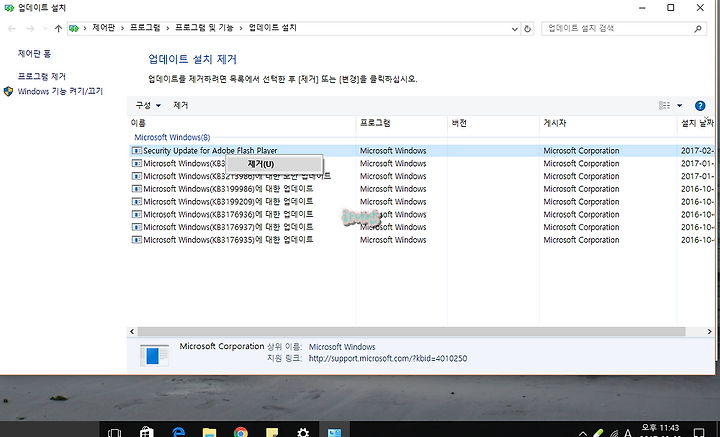The width and height of the screenshot is (720, 437).
Task: Click the search magnifier icon
Action: point(698,28)
